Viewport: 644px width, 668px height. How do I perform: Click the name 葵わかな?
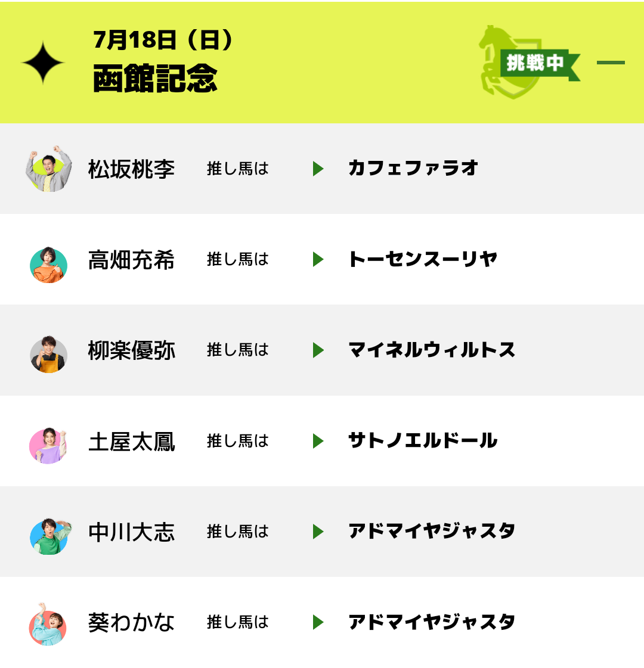point(131,623)
